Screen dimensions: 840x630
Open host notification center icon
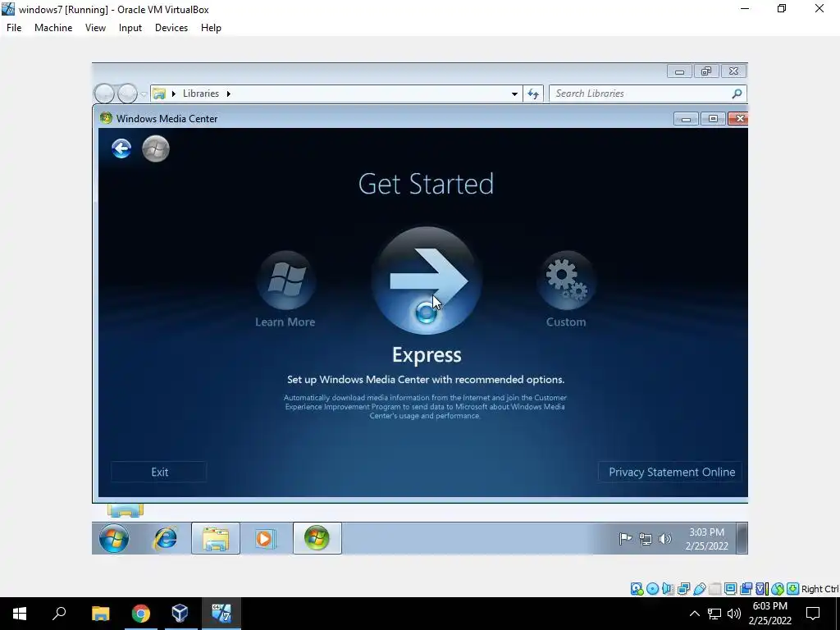point(813,614)
